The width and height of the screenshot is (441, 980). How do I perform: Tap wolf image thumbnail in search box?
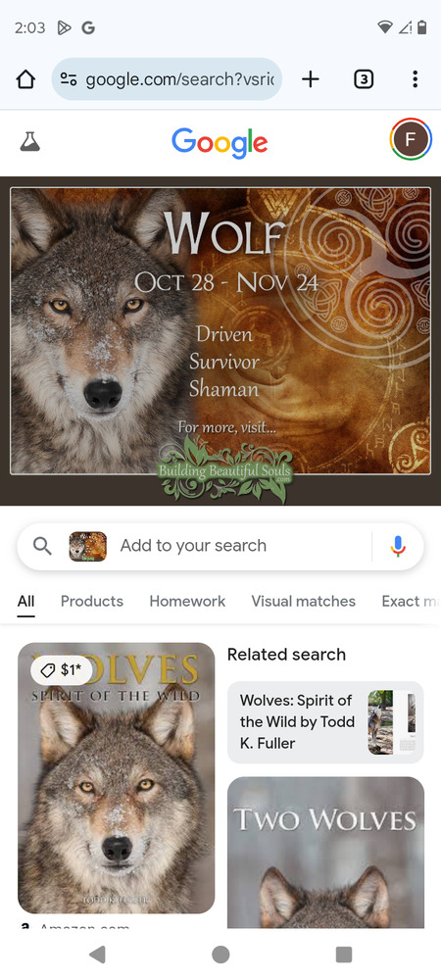pos(87,546)
